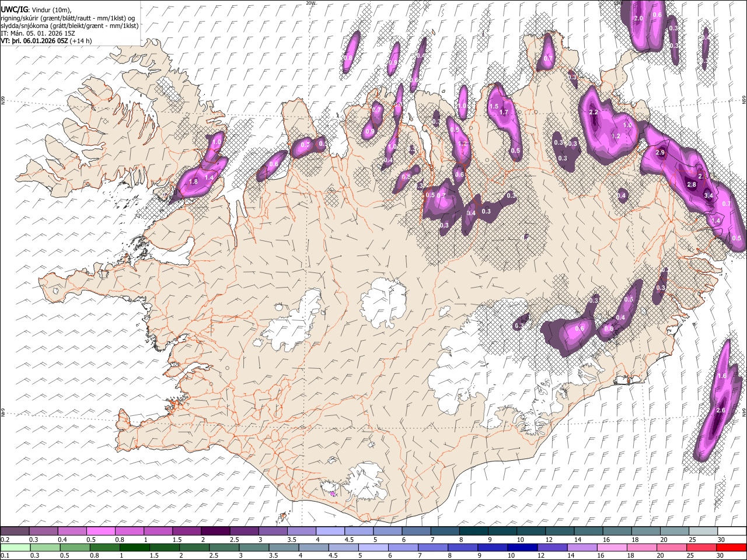Click the '0.1' label on the bottom legend row

click(x=5, y=556)
